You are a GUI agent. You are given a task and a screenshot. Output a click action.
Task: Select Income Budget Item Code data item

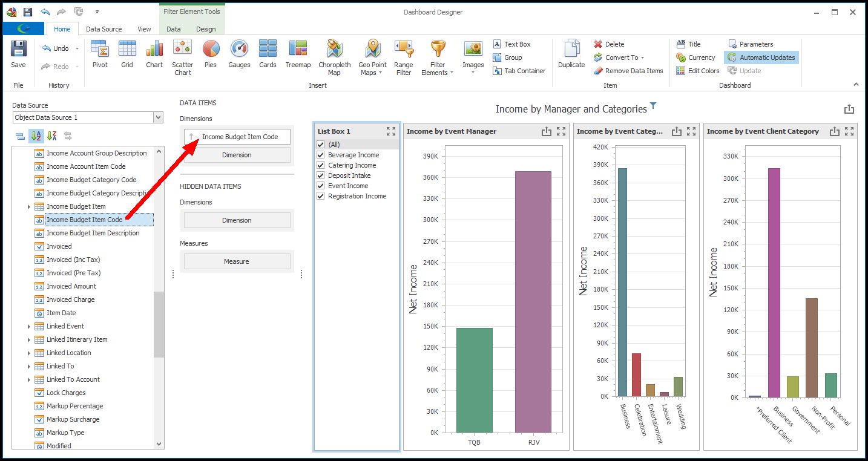237,137
